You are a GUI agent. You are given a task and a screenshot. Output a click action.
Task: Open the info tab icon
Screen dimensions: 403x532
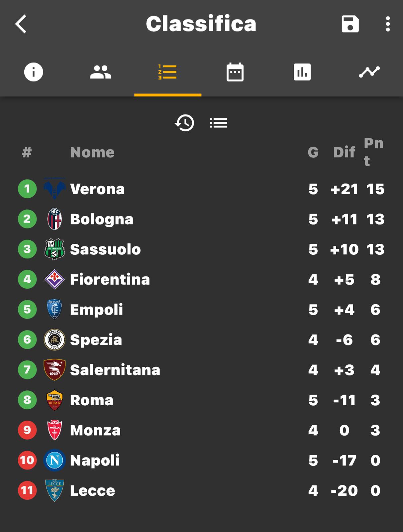[34, 72]
